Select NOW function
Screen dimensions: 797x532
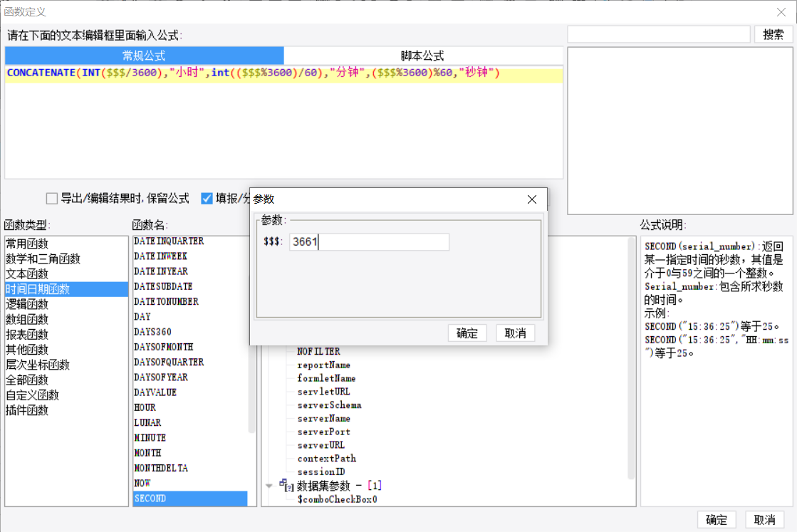click(190, 484)
